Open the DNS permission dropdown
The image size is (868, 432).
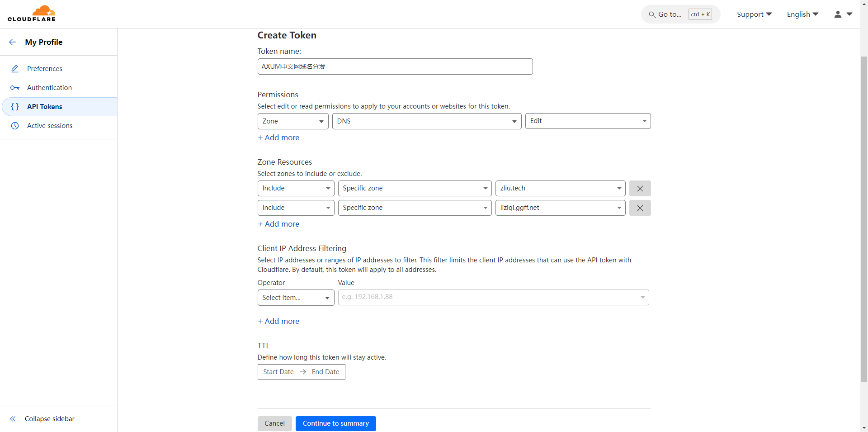click(x=427, y=121)
